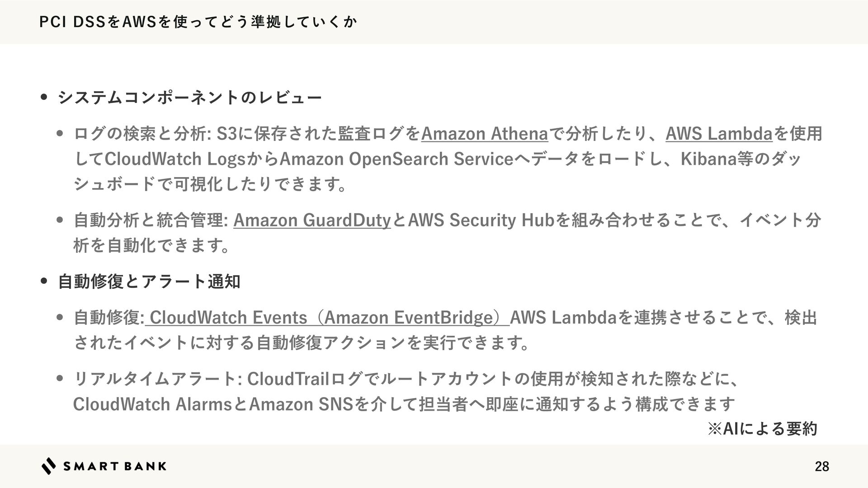This screenshot has height=488, width=868.
Task: Click the bullet beside 自動修復とアラート通知
Action: point(44,282)
